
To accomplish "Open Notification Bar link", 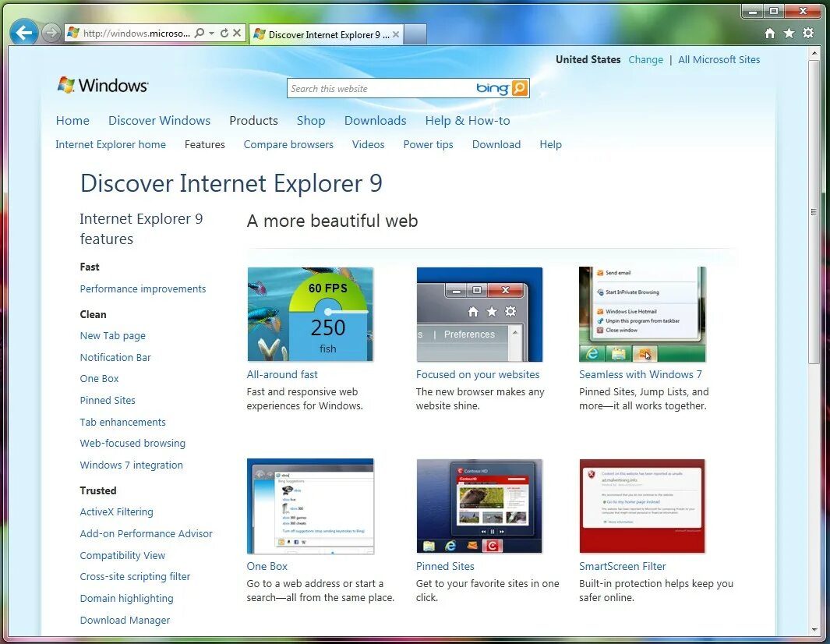I will pos(115,358).
